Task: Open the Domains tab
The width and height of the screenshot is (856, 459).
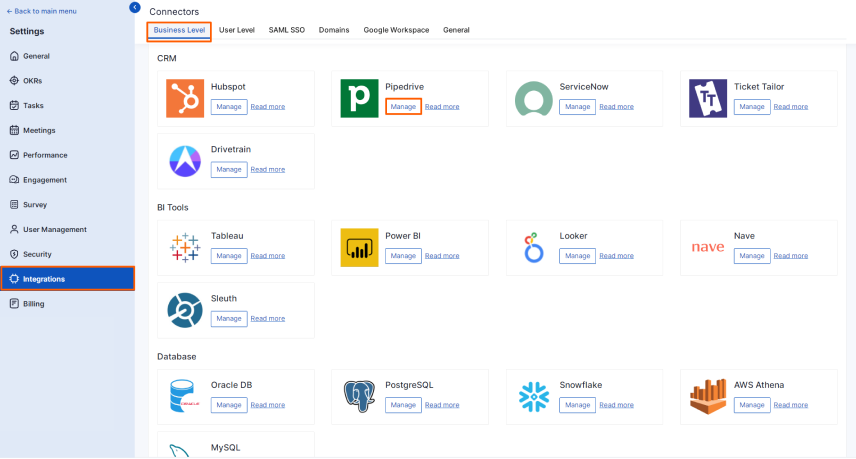Action: point(334,30)
